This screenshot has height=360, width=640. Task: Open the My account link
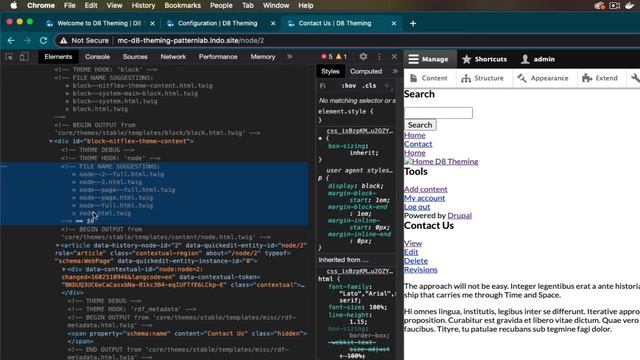[x=424, y=198]
